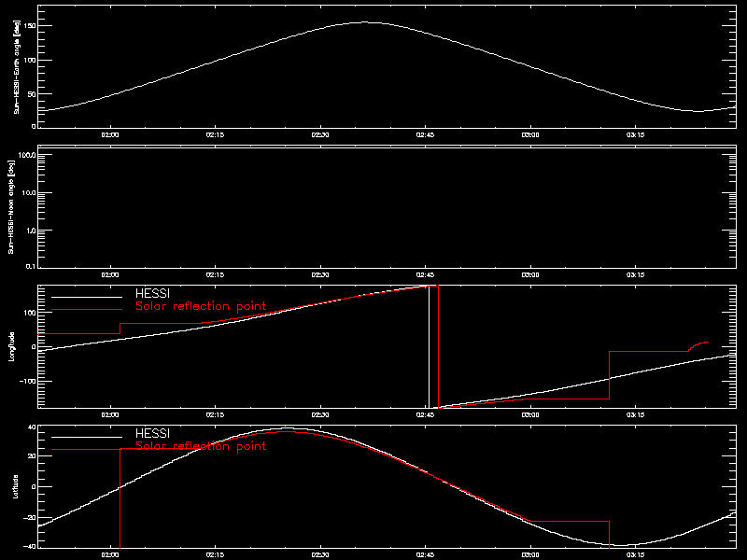Click the 20 tick label on the Latitude plot
The width and height of the screenshot is (747, 560).
point(32,456)
